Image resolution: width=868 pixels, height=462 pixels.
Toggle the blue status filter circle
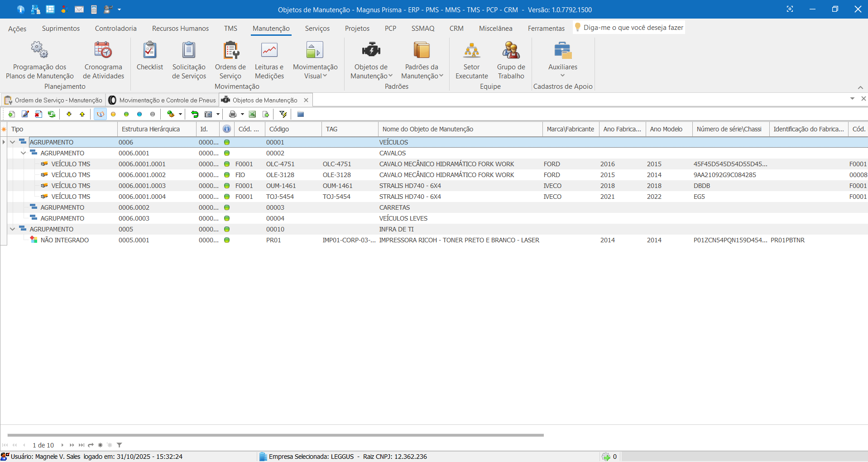139,114
